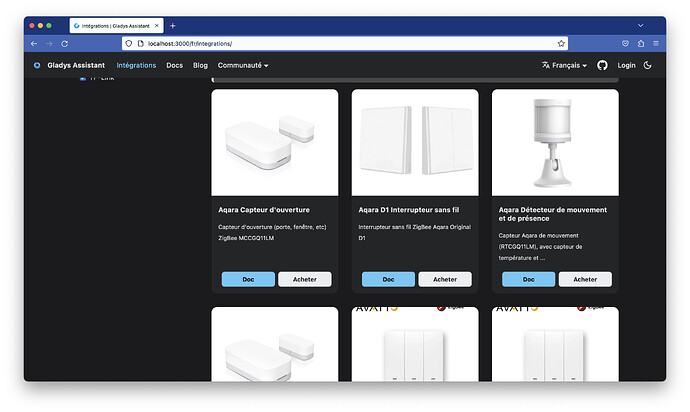This screenshot has width=690, height=412.
Task: Click the Login link
Action: tap(626, 65)
